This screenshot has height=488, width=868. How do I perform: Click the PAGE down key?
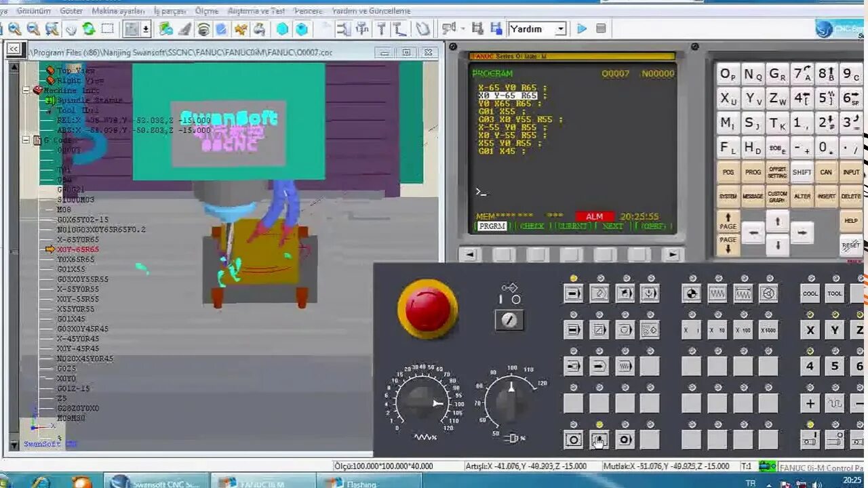click(x=728, y=245)
